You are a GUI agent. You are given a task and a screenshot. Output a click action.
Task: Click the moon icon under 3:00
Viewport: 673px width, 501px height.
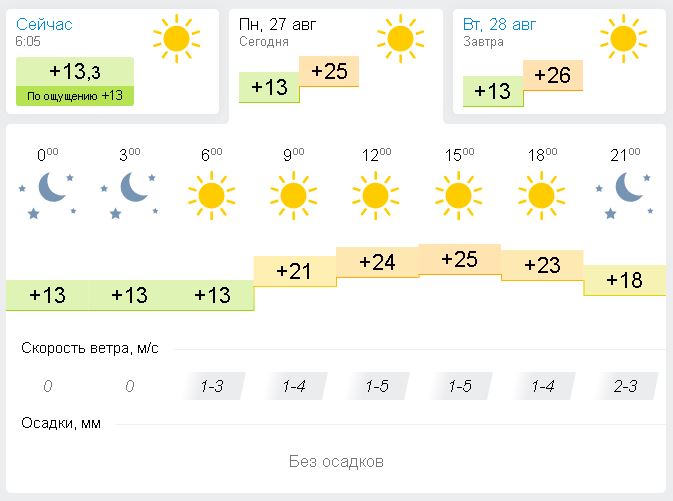pos(130,190)
